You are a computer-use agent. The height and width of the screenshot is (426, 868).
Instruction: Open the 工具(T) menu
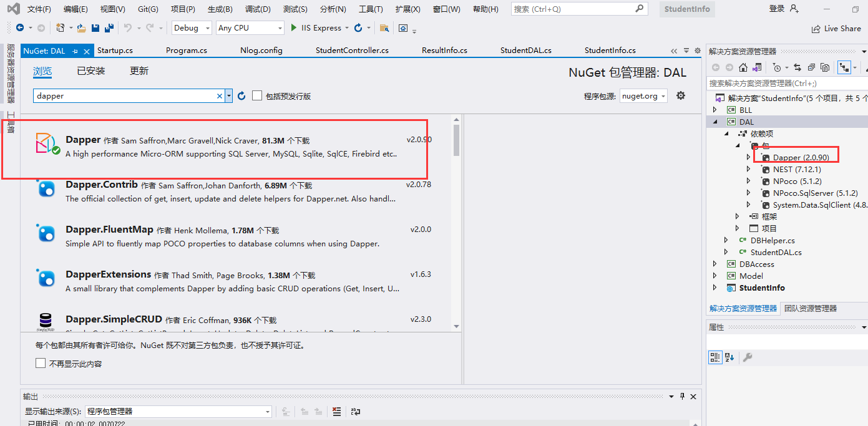[371, 9]
